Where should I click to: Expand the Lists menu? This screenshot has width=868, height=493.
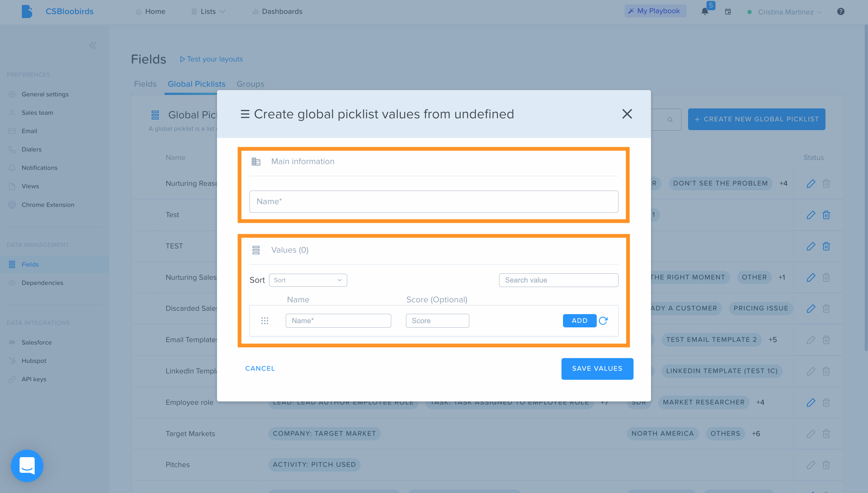(x=208, y=11)
